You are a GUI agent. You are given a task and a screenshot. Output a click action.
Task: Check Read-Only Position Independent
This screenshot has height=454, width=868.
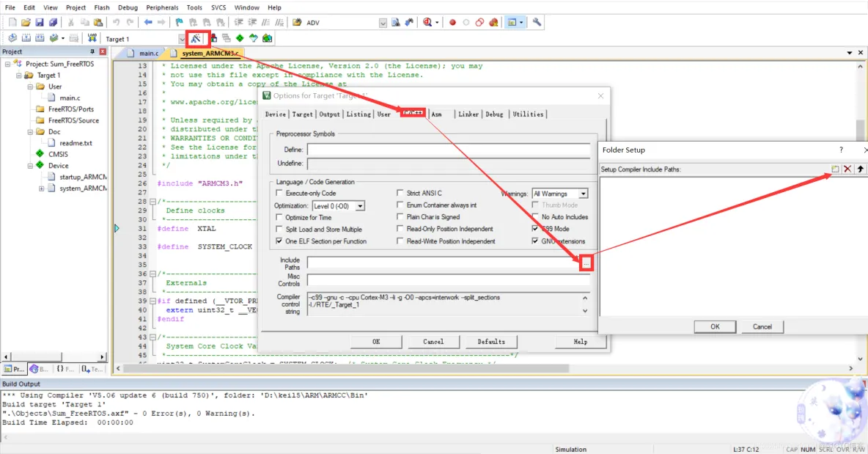tap(400, 229)
